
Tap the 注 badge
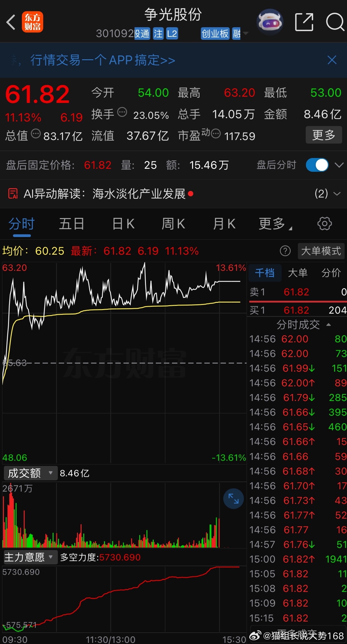coord(158,34)
